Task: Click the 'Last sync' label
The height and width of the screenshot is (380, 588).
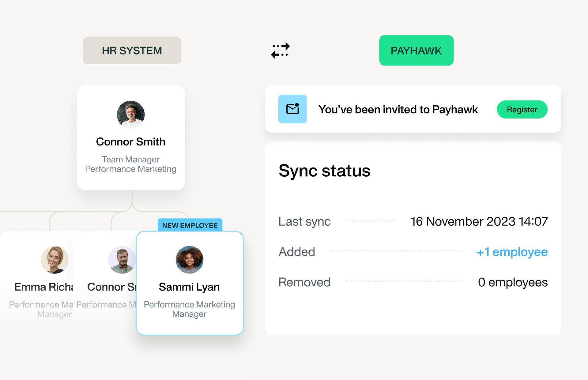Action: tap(304, 221)
